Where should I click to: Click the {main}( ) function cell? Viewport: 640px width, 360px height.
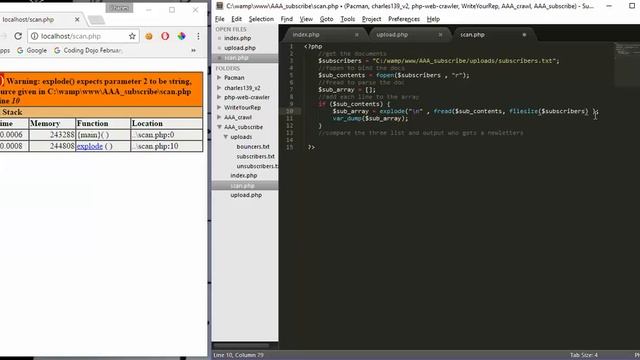103,135
